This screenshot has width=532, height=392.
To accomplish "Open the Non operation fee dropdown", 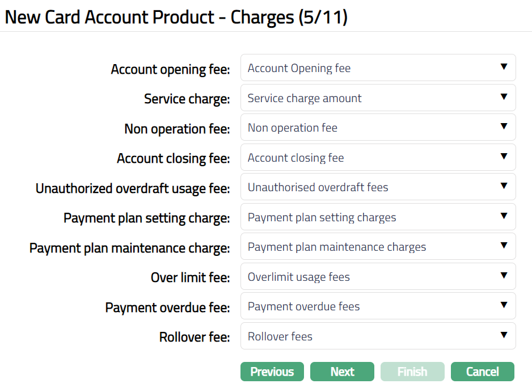I will coord(378,128).
